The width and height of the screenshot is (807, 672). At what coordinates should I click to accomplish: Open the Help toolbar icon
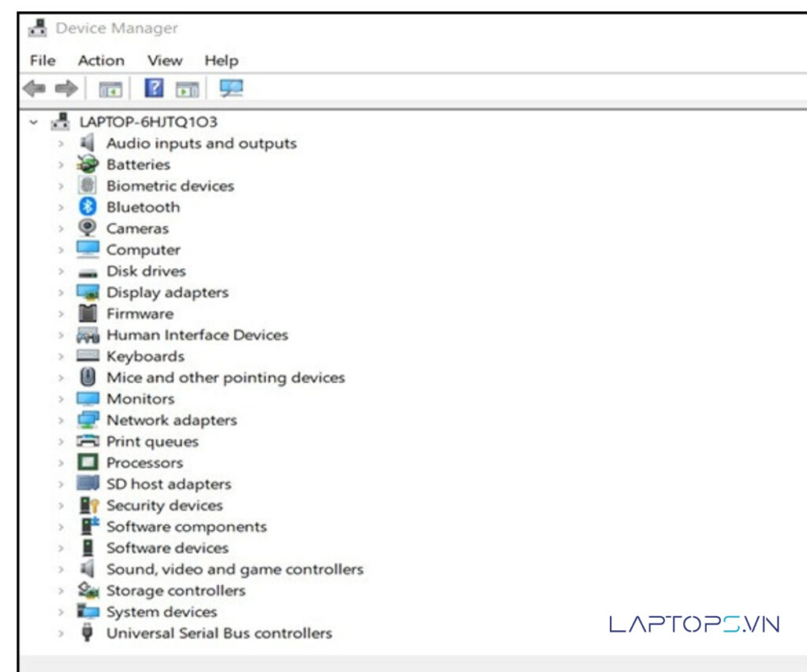coord(154,87)
